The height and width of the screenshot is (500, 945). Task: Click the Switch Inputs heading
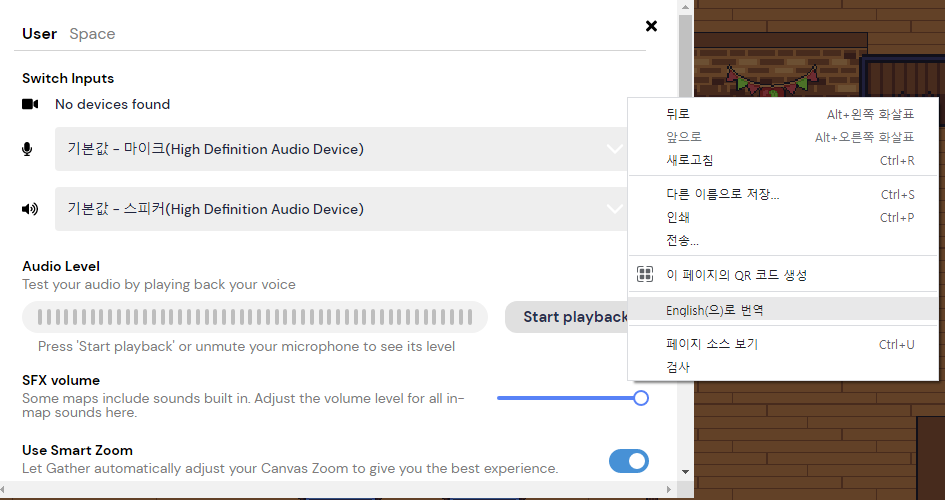pyautogui.click(x=68, y=78)
